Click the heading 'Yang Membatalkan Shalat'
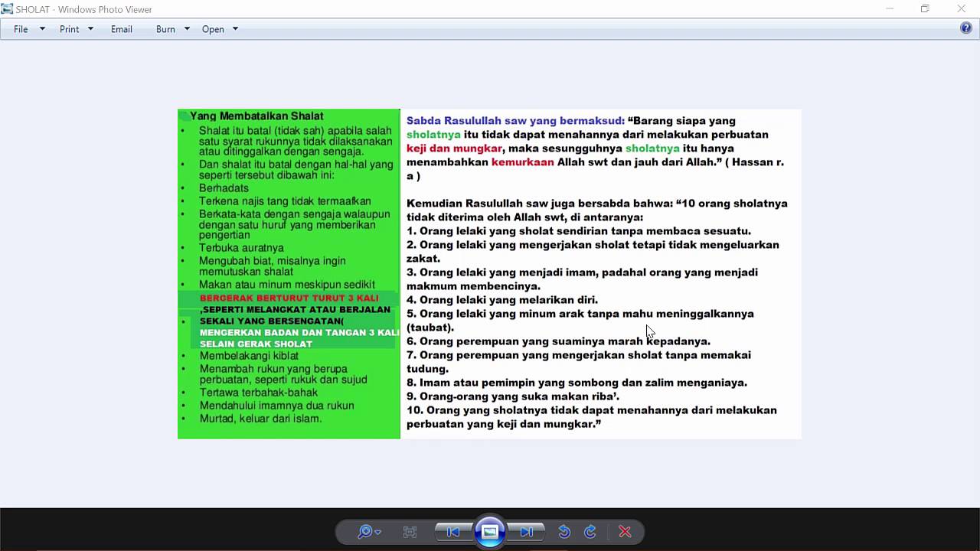Viewport: 980px width, 551px height. [256, 116]
